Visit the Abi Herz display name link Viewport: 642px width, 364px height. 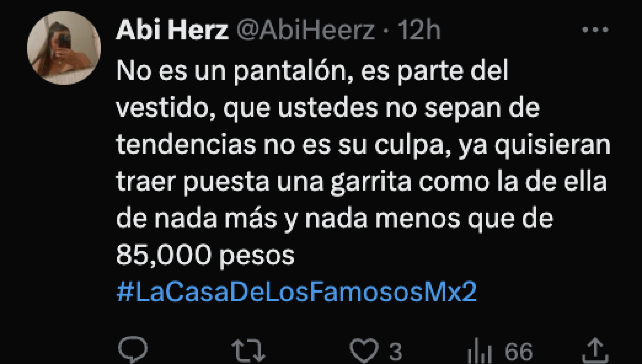point(172,30)
